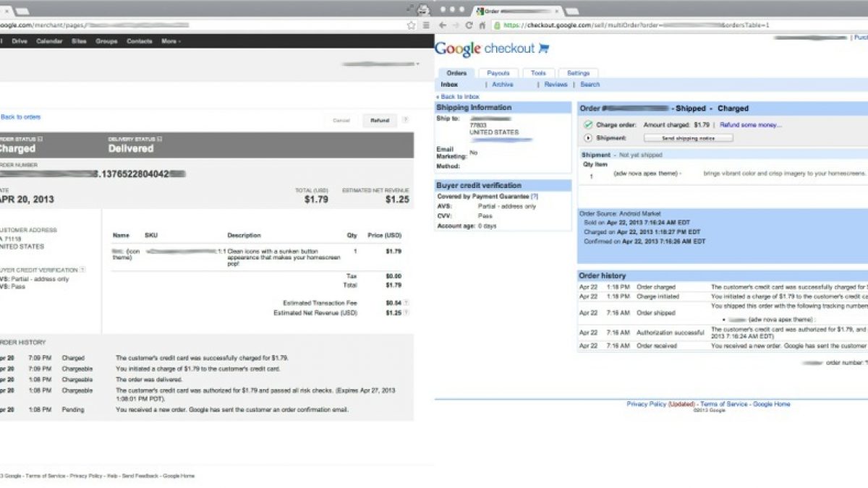This screenshot has height=488, width=868.
Task: Open the Reviews link
Action: point(556,85)
